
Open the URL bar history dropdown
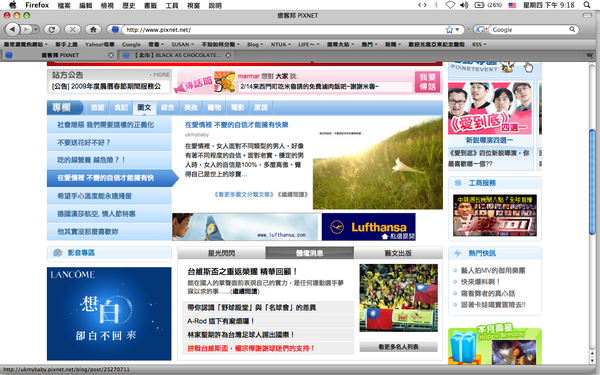tap(457, 29)
